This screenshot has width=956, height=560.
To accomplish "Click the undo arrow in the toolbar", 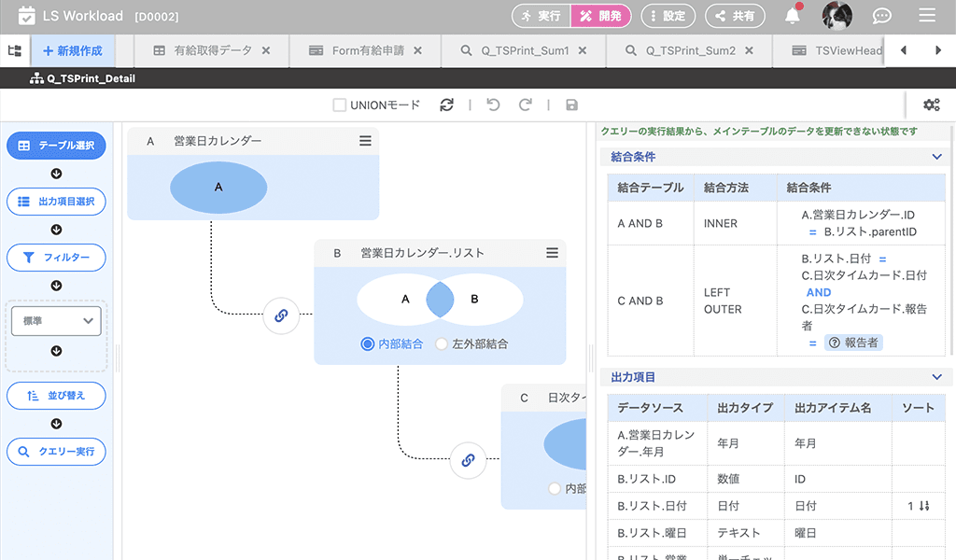I will point(493,105).
